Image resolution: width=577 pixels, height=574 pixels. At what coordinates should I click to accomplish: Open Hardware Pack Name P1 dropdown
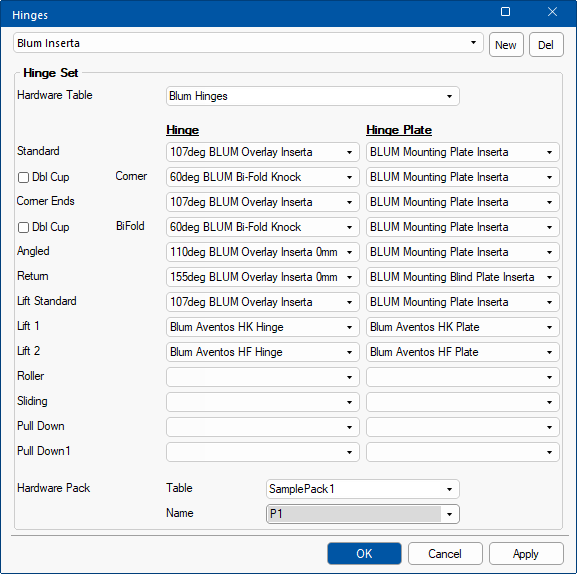click(362, 514)
